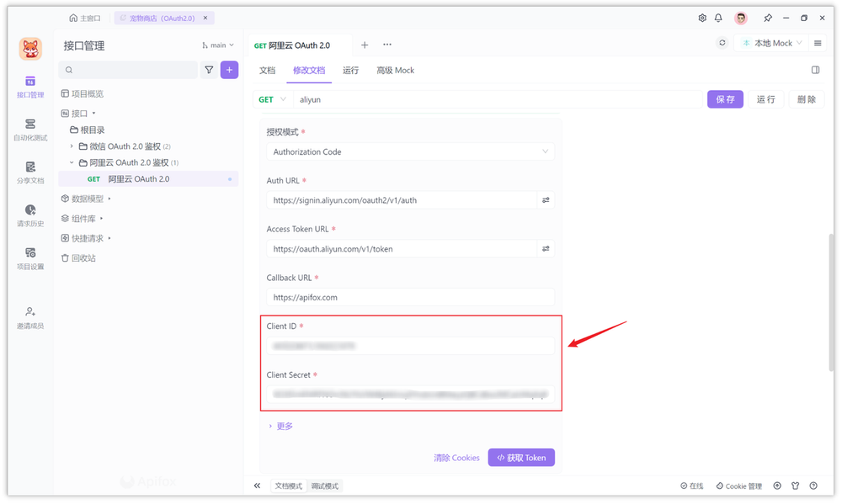Open the GET method dropdown
Image resolution: width=842 pixels, height=504 pixels.
point(271,98)
